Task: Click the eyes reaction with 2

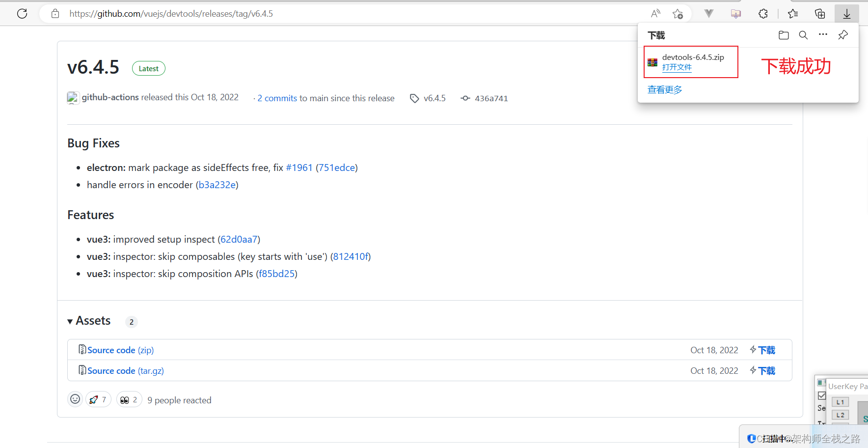Action: coord(129,399)
